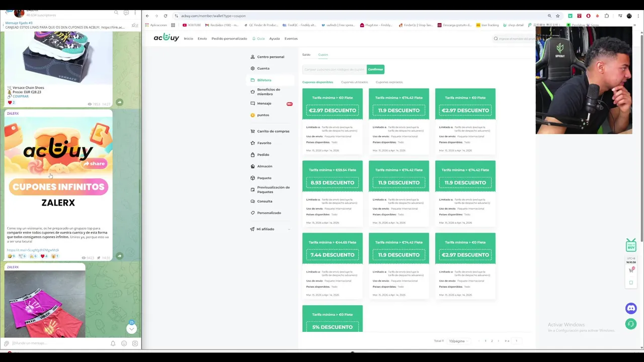
Task: Open the t.me link in Zalerx post
Action: coord(33,250)
